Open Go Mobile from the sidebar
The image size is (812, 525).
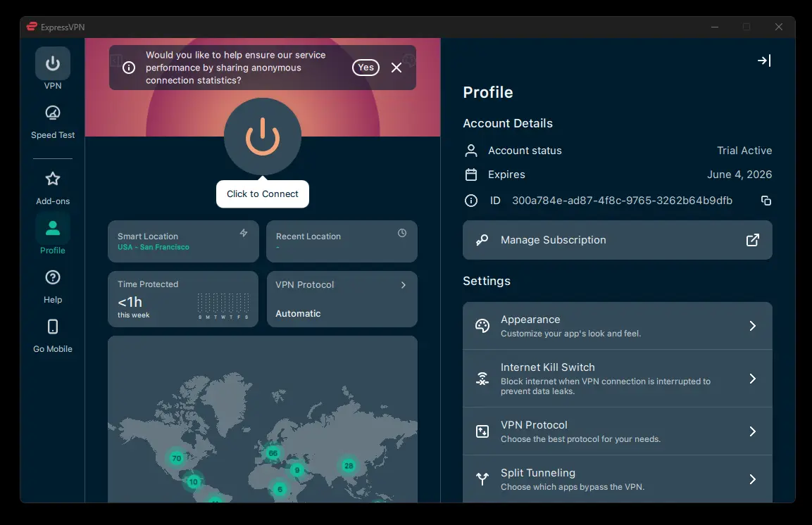[53, 336]
